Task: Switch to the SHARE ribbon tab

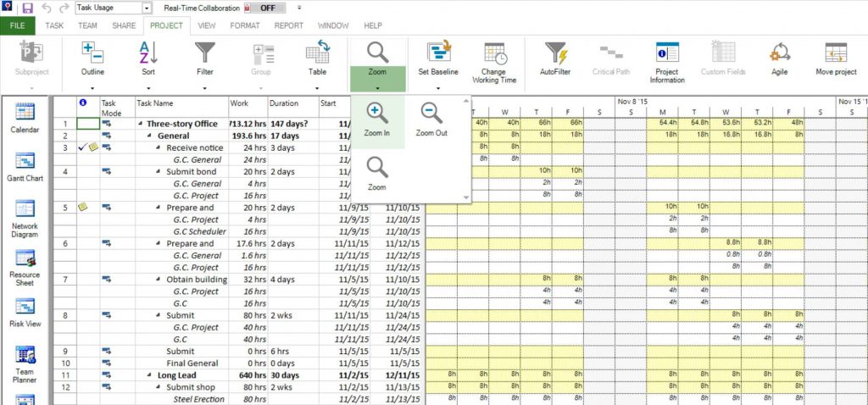Action: 124,25
